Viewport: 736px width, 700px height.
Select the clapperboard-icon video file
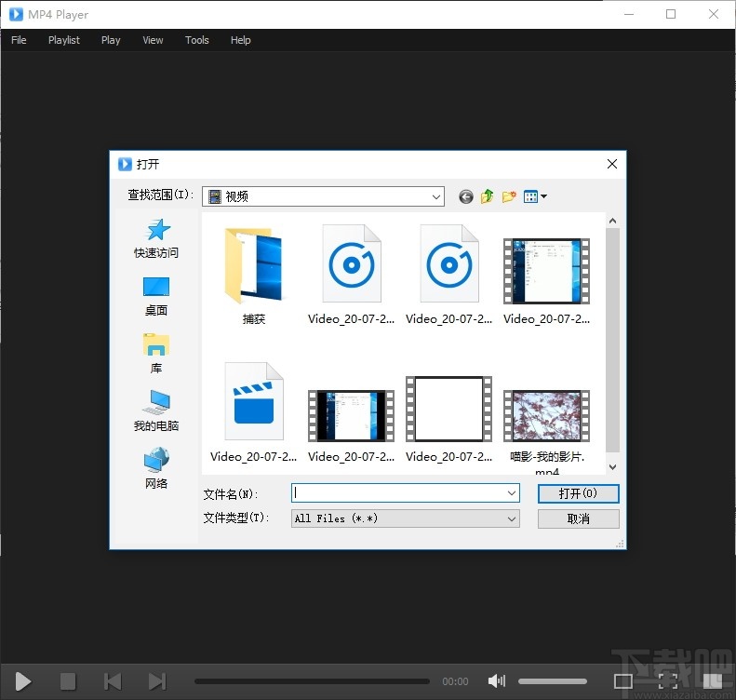tap(253, 412)
